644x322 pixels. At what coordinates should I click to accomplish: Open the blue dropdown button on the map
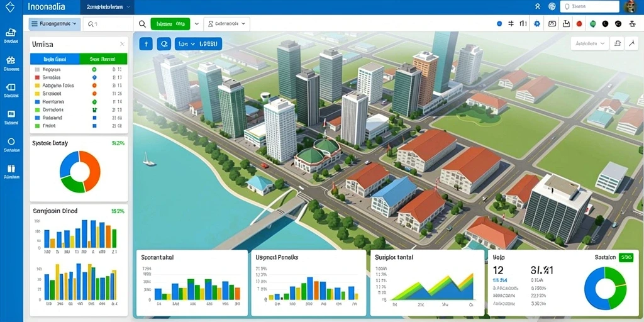[x=198, y=43]
